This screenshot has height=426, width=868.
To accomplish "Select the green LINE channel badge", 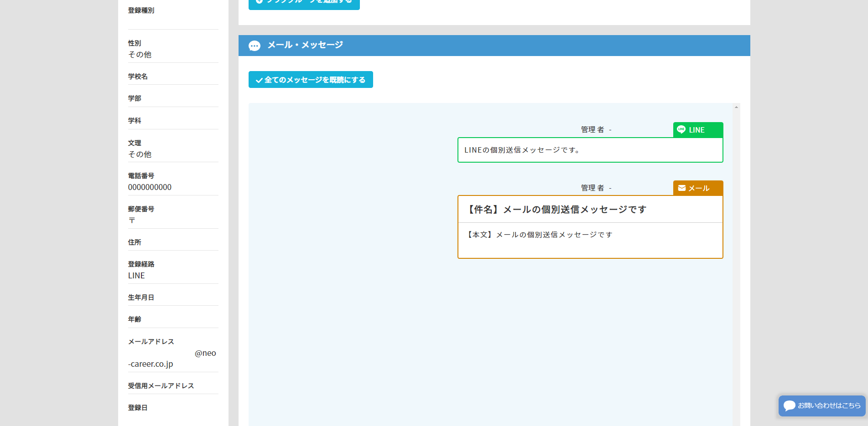I will point(698,130).
